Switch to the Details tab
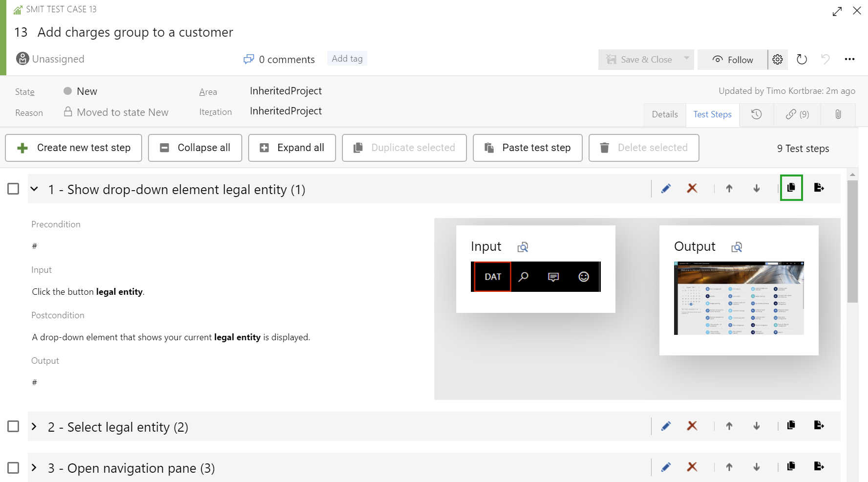This screenshot has height=482, width=868. (x=664, y=114)
